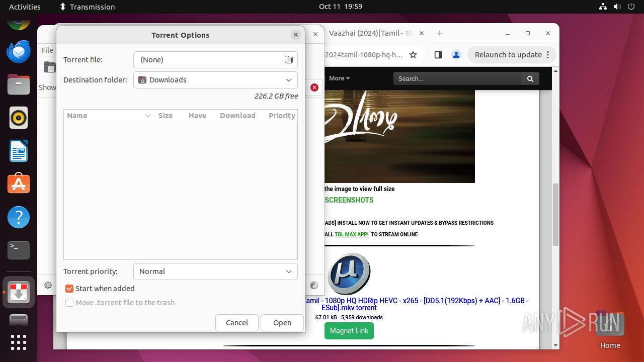Click the red remove icon in Transmission

tap(314, 87)
